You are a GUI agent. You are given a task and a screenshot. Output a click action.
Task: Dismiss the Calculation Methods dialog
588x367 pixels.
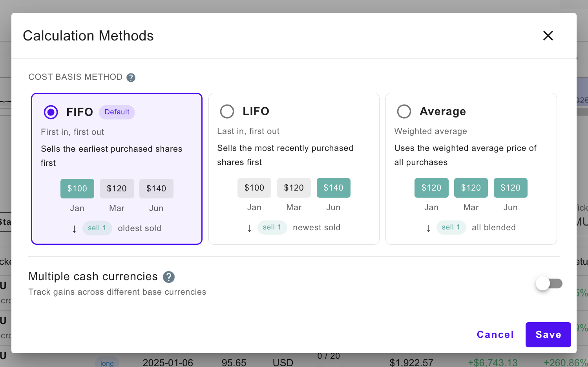point(548,36)
